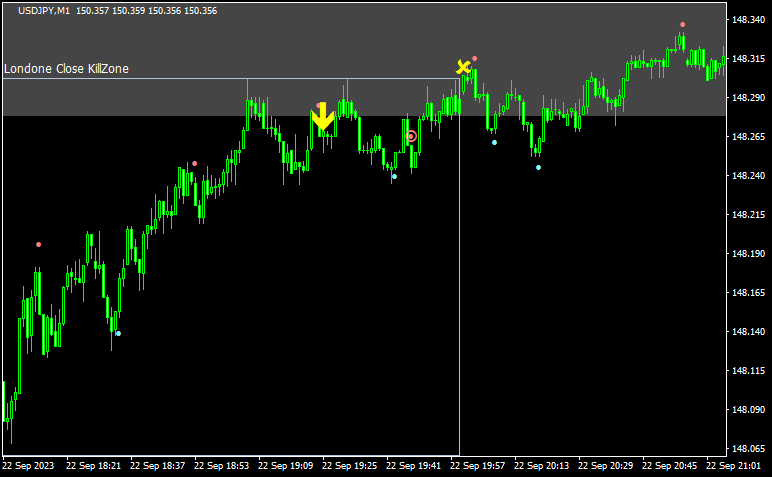Click the 22 Sep 18:21 time label
This screenshot has width=772, height=477.
[94, 466]
